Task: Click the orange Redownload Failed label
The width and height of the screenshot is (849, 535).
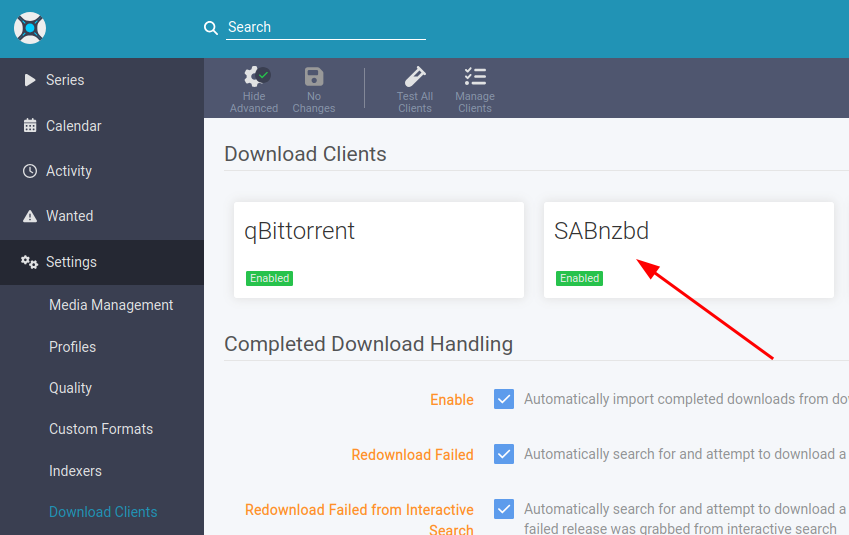Action: coord(413,454)
